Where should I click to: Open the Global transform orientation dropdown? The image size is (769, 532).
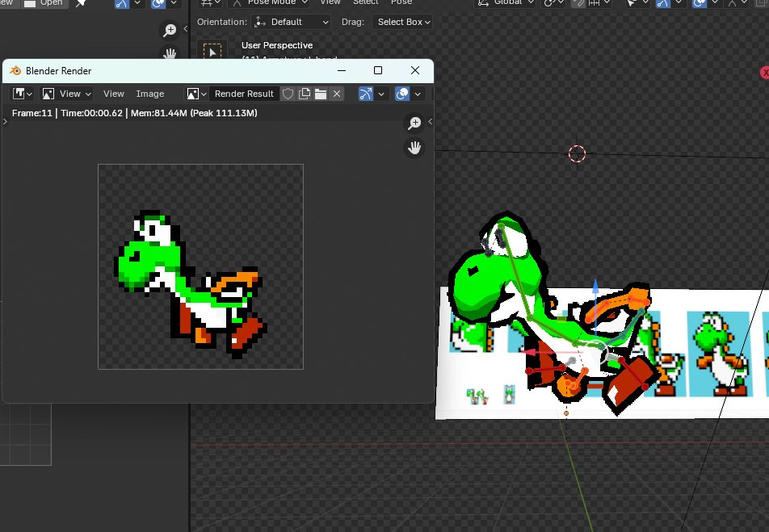509,3
